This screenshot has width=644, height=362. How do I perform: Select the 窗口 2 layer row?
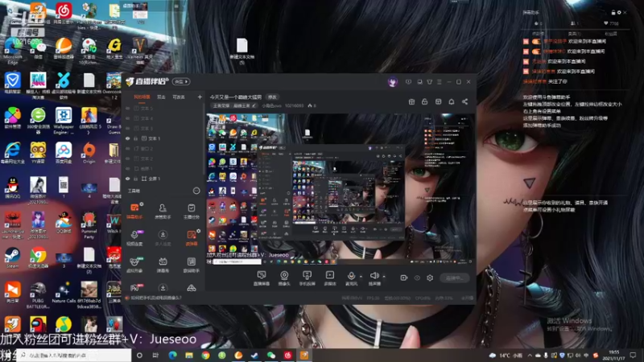tap(163, 149)
